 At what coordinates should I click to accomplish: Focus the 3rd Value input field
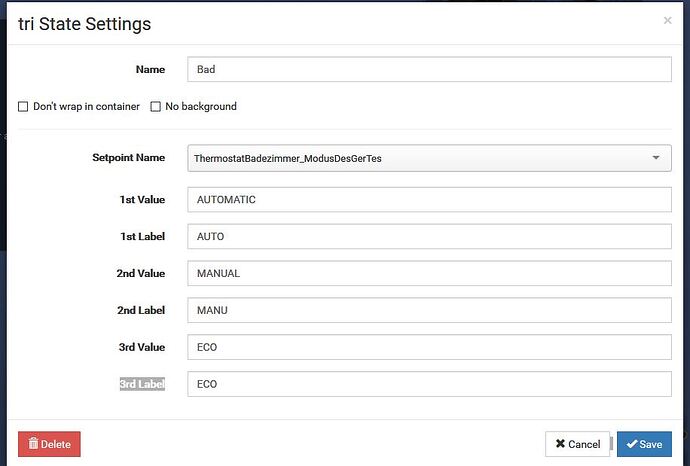click(x=429, y=347)
